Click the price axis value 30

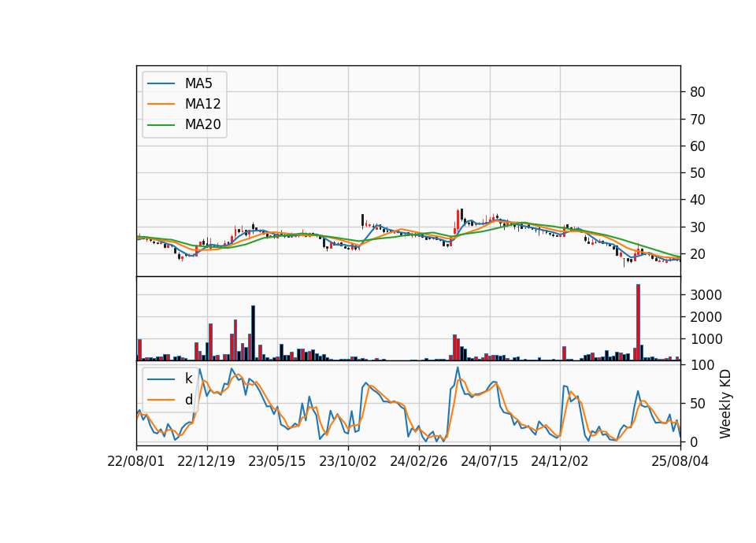(x=697, y=227)
